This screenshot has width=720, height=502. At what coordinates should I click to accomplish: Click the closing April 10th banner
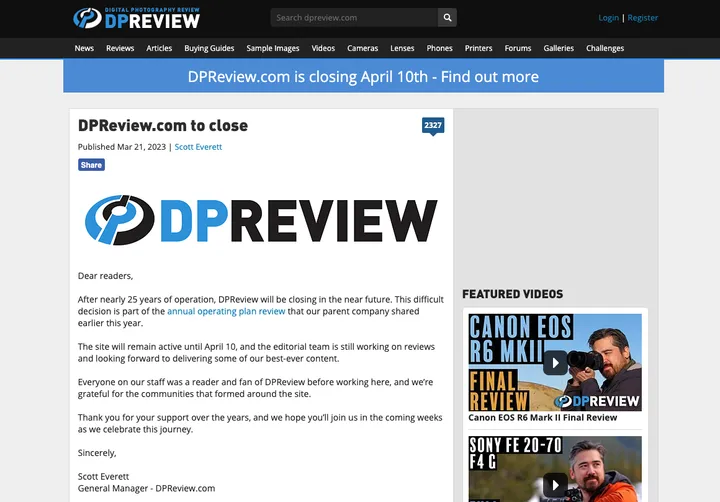tap(363, 76)
